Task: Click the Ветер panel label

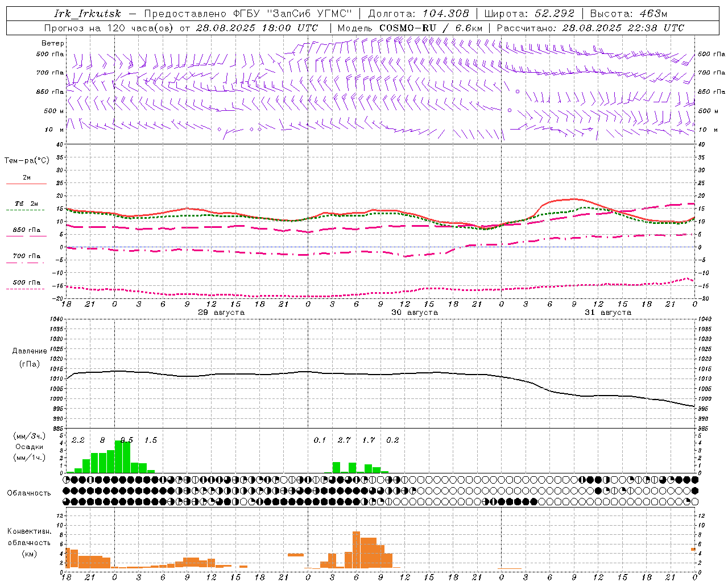Action: tap(52, 43)
